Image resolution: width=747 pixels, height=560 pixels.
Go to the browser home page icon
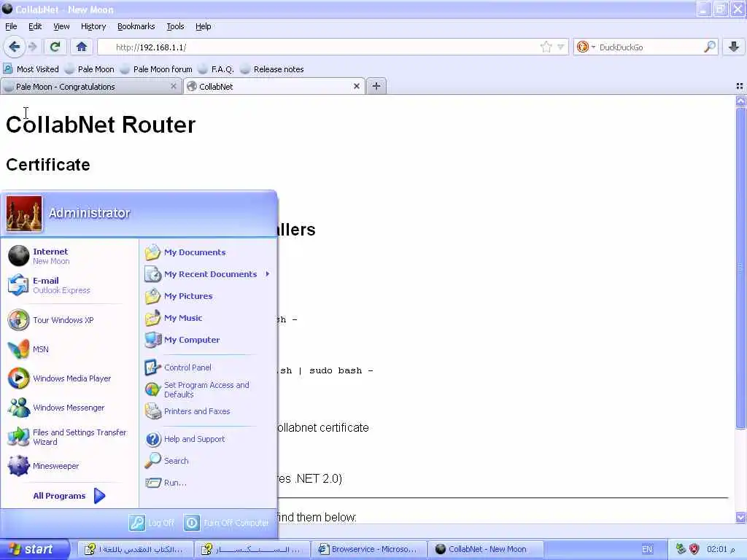click(x=82, y=47)
